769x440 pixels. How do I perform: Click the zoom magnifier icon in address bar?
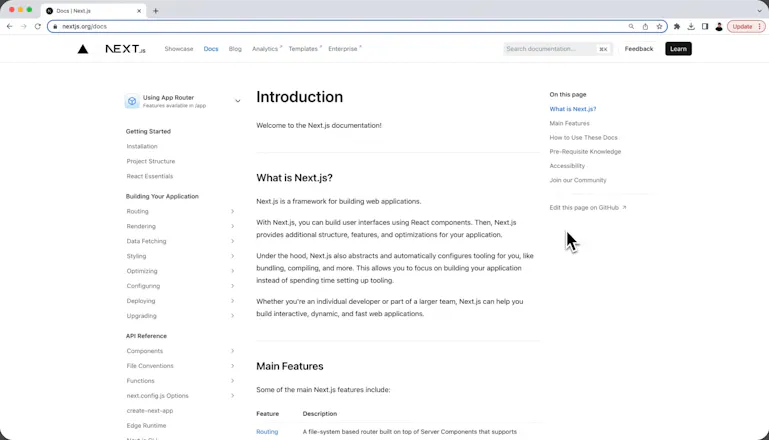pos(631,26)
